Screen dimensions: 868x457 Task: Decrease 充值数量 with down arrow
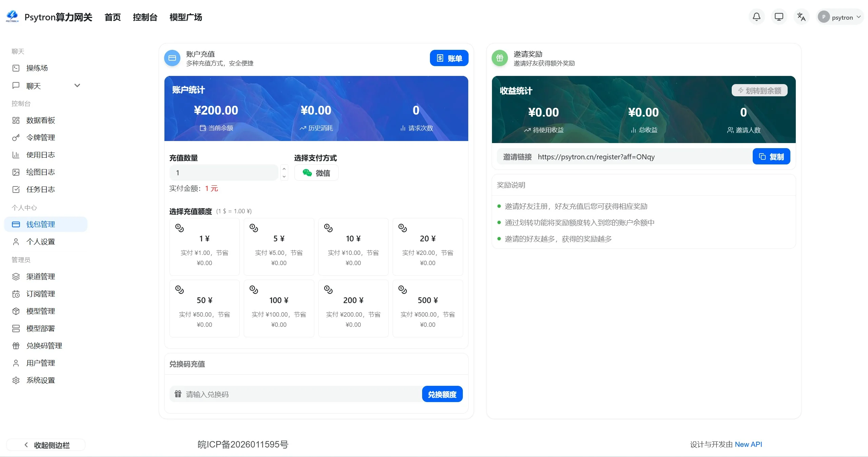pyautogui.click(x=284, y=177)
